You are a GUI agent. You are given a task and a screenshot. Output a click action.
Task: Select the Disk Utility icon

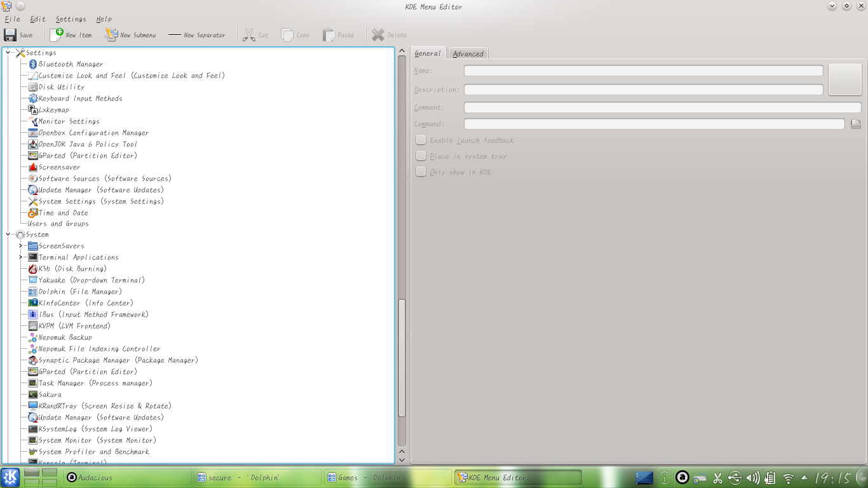pyautogui.click(x=33, y=87)
